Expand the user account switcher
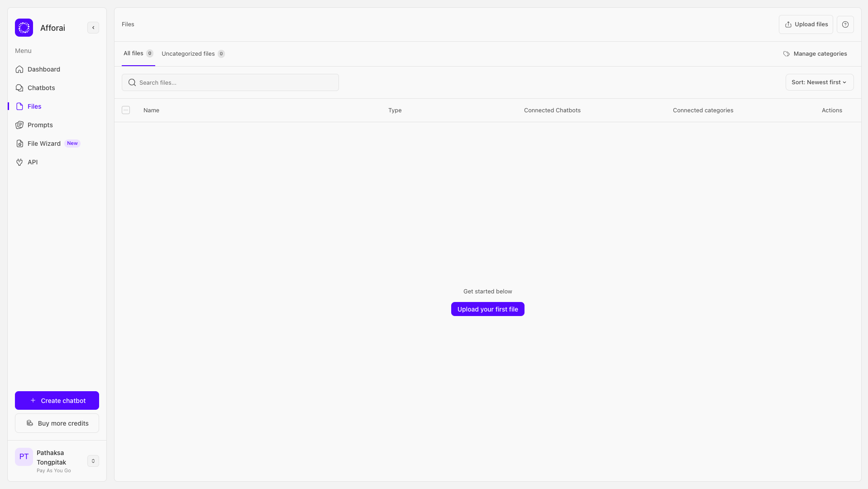Screen dimensions: 868x489 pos(93,461)
